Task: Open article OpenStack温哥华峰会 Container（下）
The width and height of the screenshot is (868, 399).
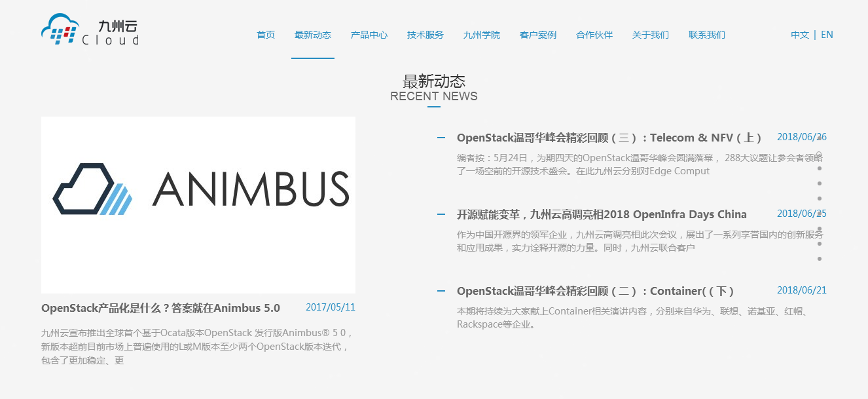Action: (595, 291)
